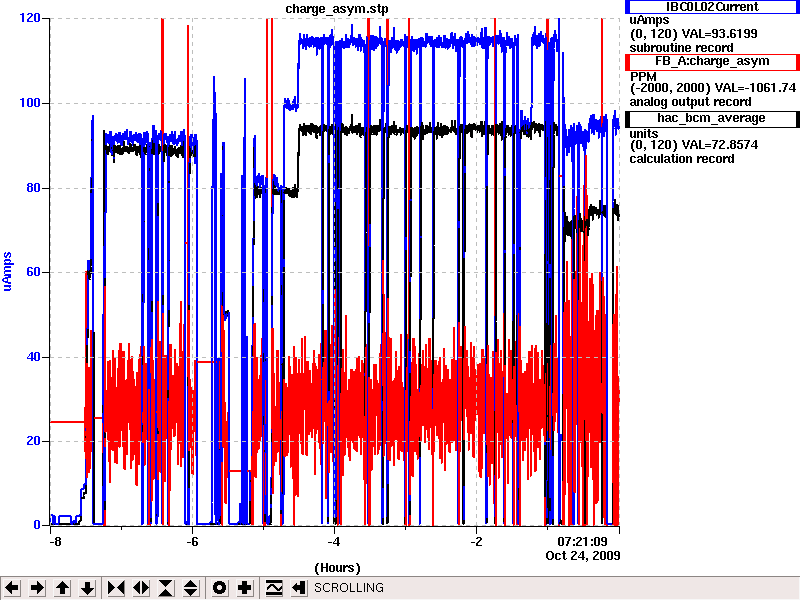Select the FB_A:charge_asym legend entry
Viewport: 800px width, 600px height.
[712, 62]
